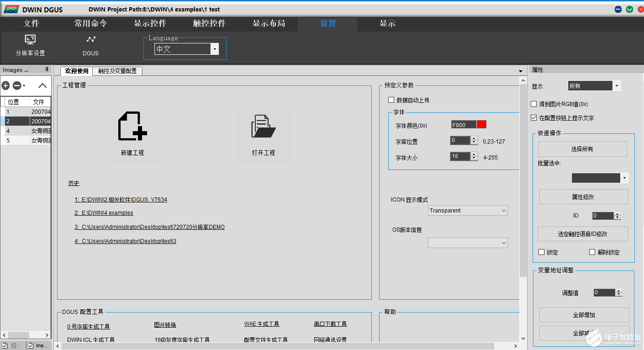Click the up-arrow move icon in Images panel
This screenshot has width=644, height=350.
42,85
